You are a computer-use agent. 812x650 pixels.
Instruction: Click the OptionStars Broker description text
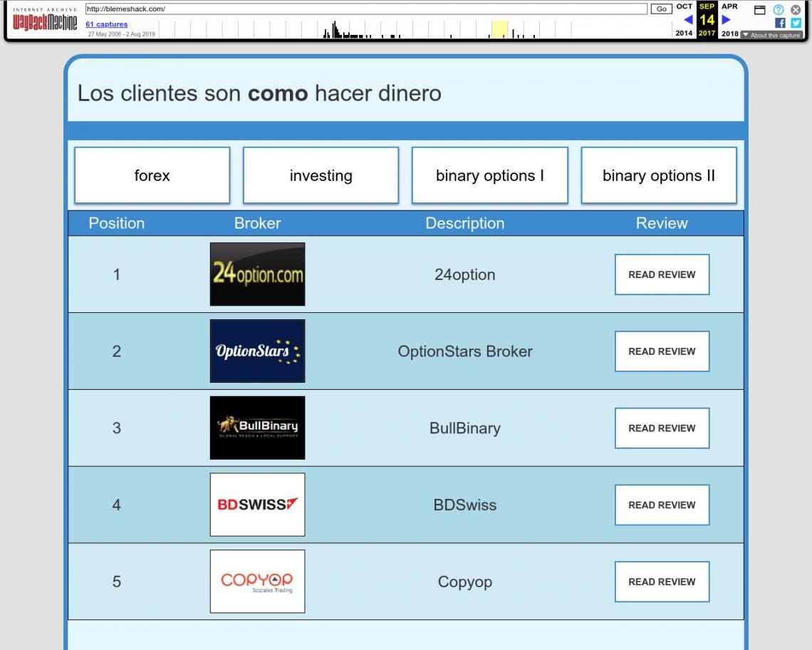(464, 351)
